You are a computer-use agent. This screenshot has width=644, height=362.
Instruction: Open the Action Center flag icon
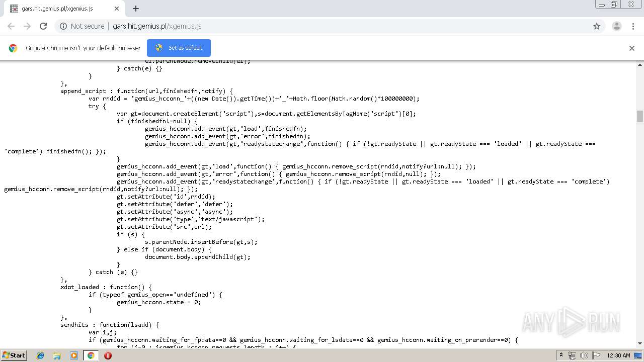(x=596, y=355)
